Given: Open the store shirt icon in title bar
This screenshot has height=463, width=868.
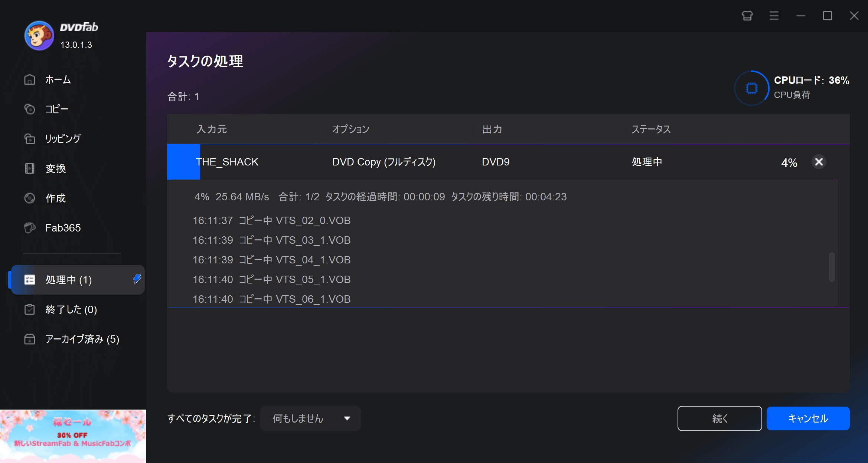Looking at the screenshot, I should [747, 16].
